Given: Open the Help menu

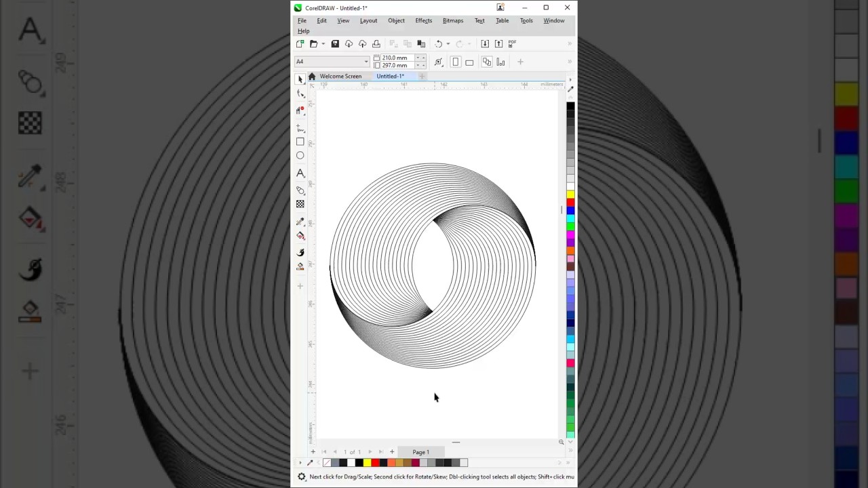Looking at the screenshot, I should point(303,31).
